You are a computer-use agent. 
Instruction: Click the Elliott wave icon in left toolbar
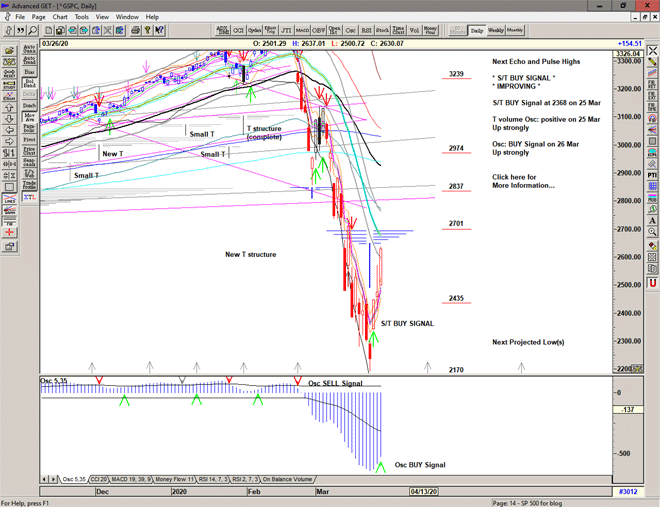coord(9,96)
